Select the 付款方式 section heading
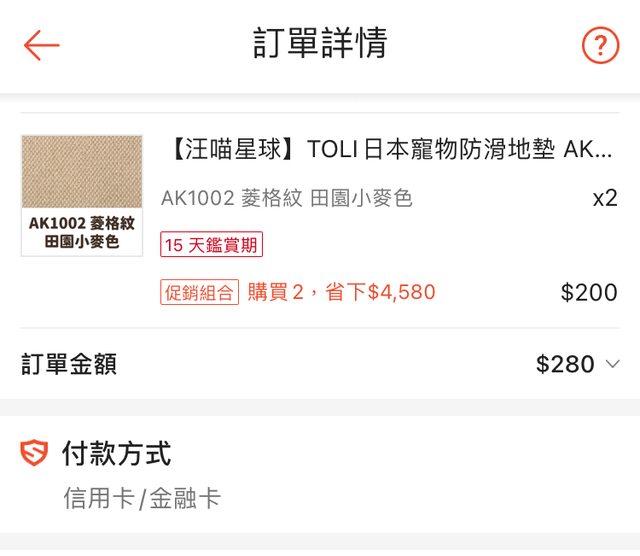Image resolution: width=640 pixels, height=556 pixels. tap(116, 454)
